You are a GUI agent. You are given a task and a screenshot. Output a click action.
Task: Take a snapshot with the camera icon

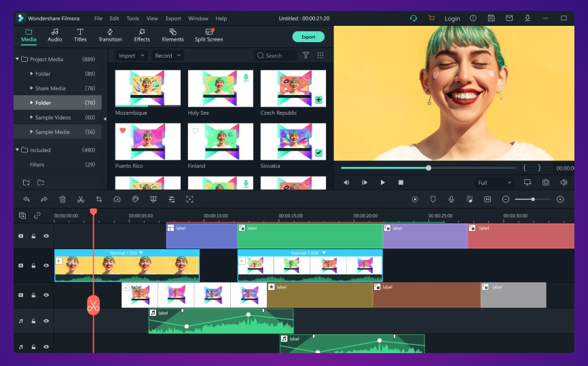546,183
